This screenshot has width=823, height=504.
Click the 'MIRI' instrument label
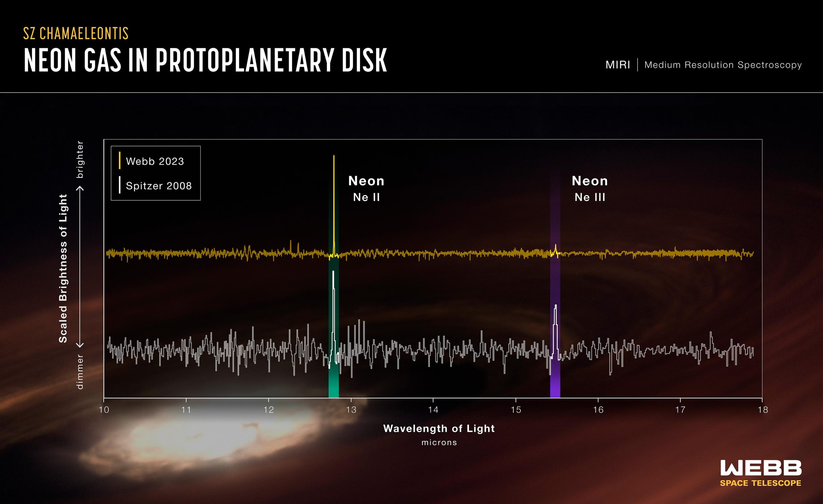(x=618, y=65)
